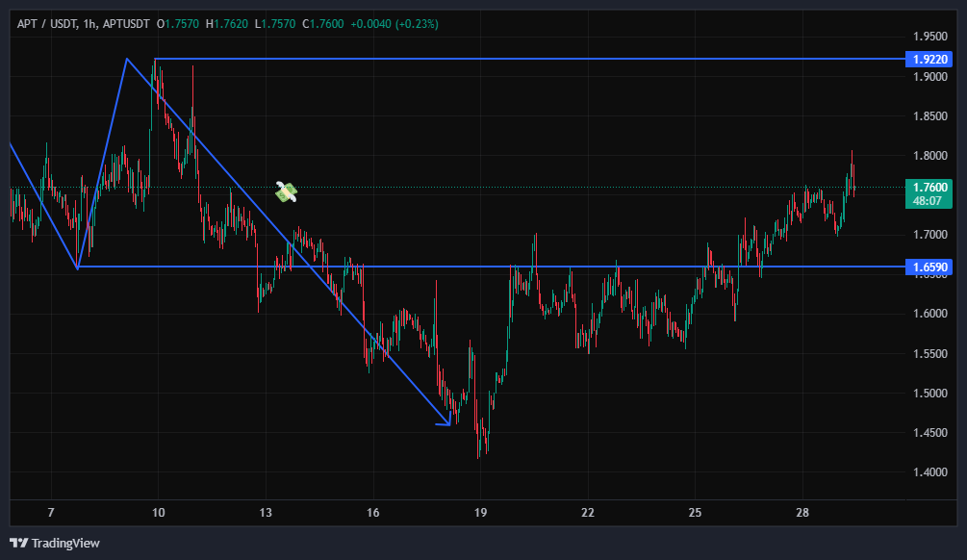Screen dimensions: 967x560
Task: Click date label 28 on the time axis
Action: [803, 512]
